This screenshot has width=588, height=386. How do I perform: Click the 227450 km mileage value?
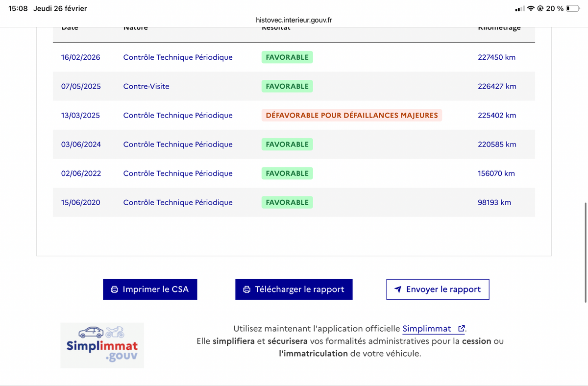point(497,57)
